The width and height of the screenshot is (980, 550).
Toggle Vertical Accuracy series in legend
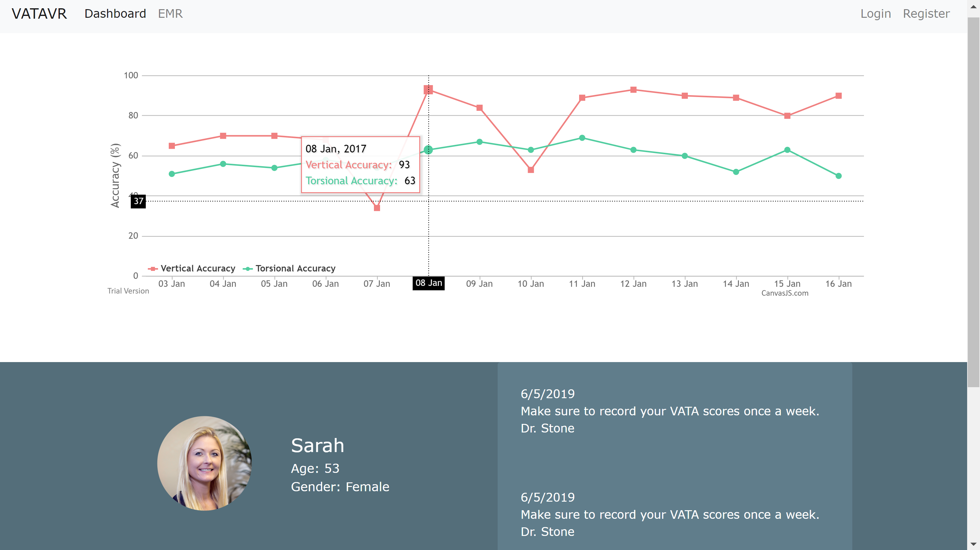pyautogui.click(x=198, y=268)
